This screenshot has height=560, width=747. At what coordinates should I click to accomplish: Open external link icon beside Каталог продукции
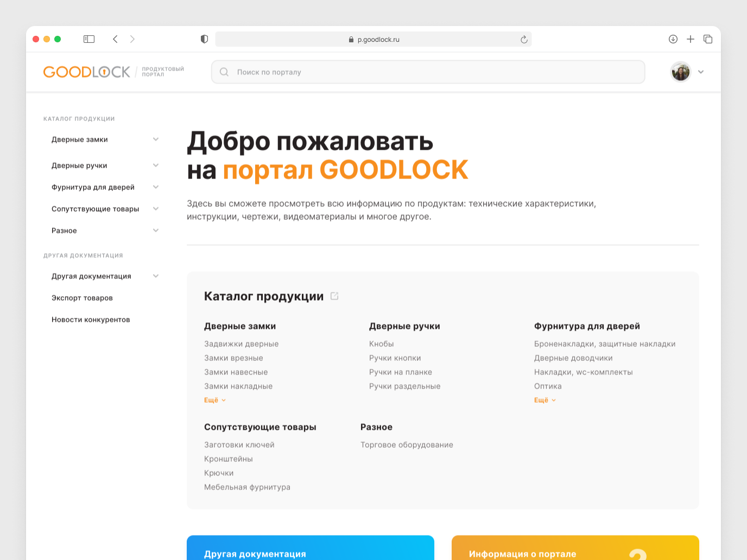click(x=334, y=296)
